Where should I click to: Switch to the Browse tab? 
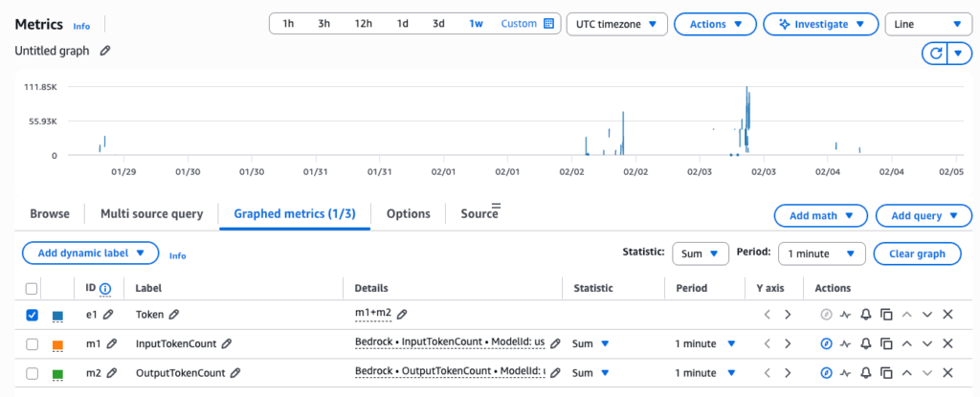pyautogui.click(x=50, y=214)
